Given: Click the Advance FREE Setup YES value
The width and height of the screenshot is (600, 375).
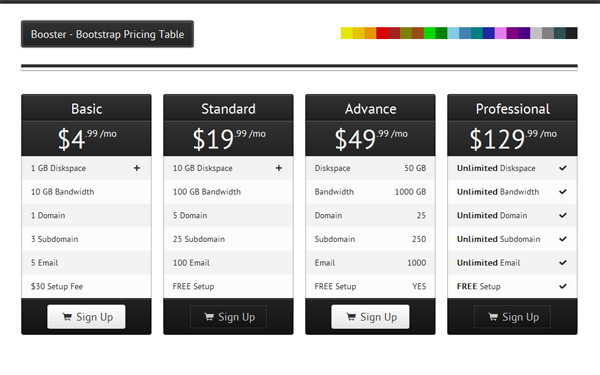Looking at the screenshot, I should click(x=419, y=286).
